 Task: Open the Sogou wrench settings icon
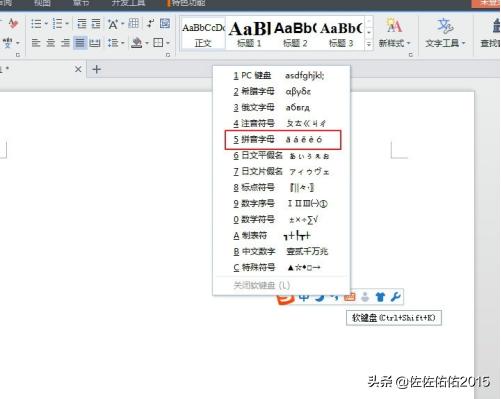(395, 297)
